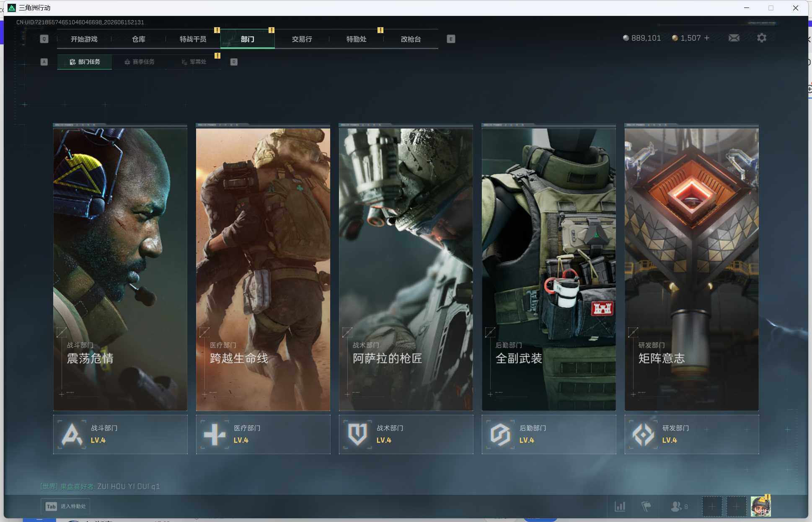Viewport: 812px width, 522px height.
Task: Open the statistics bar chart icon
Action: (x=620, y=507)
